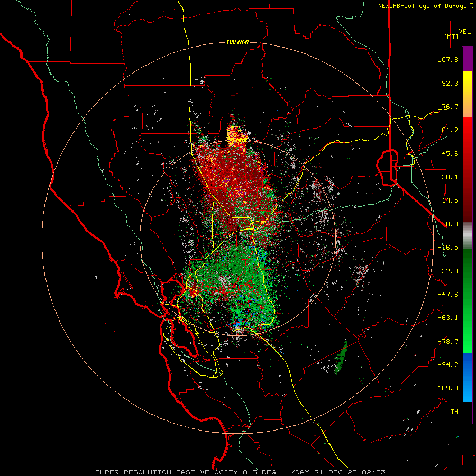Click the [KT] units label
476x476 pixels.
tap(451, 36)
